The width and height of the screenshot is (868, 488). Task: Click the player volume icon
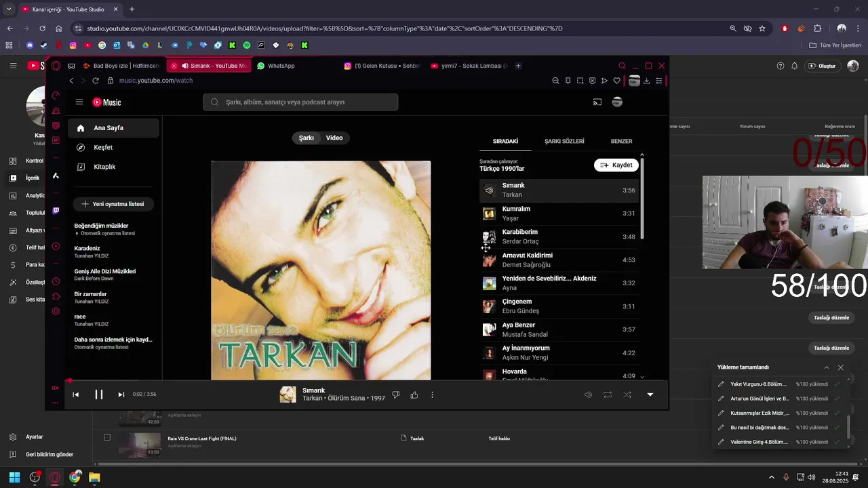(x=589, y=394)
